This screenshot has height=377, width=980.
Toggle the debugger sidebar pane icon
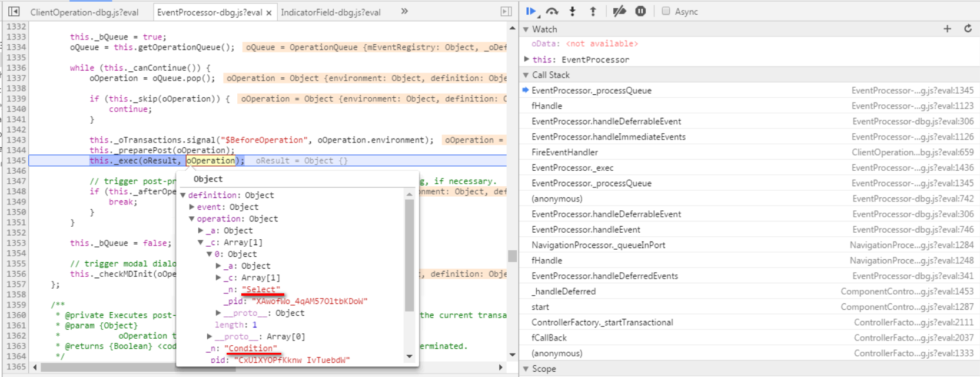tap(506, 11)
